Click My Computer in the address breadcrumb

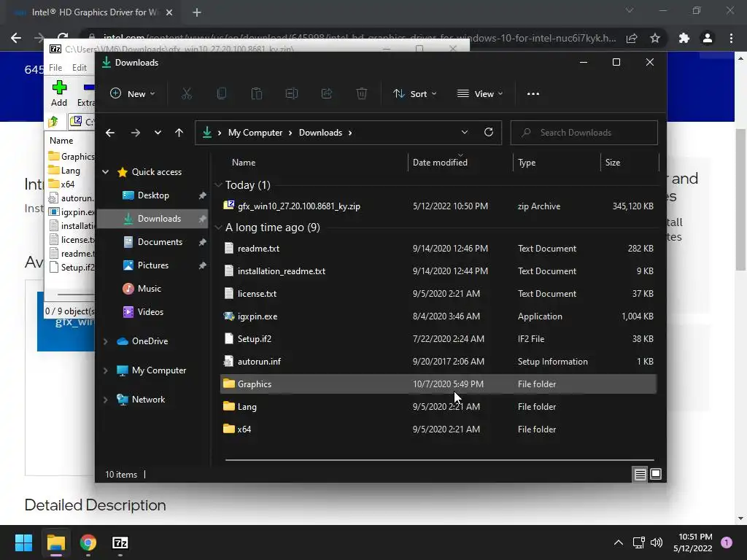255,133
